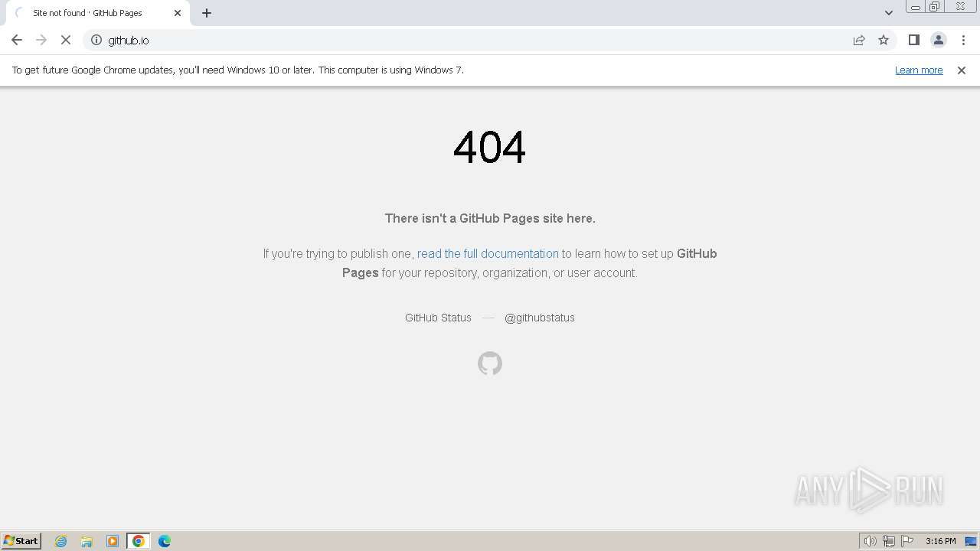
Task: Dismiss the Chrome update notification bar
Action: coord(962,70)
